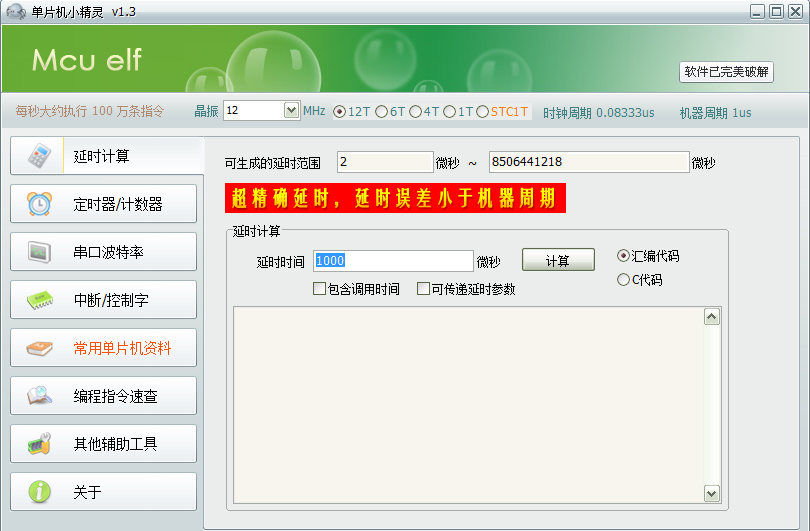Open 常用单片机资料 section
The image size is (810, 531).
[x=103, y=348]
